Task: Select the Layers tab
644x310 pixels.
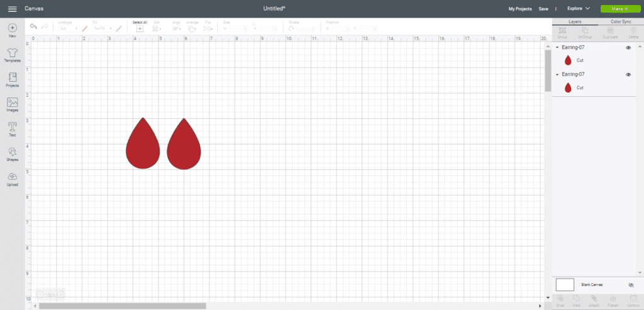Action: (575, 21)
